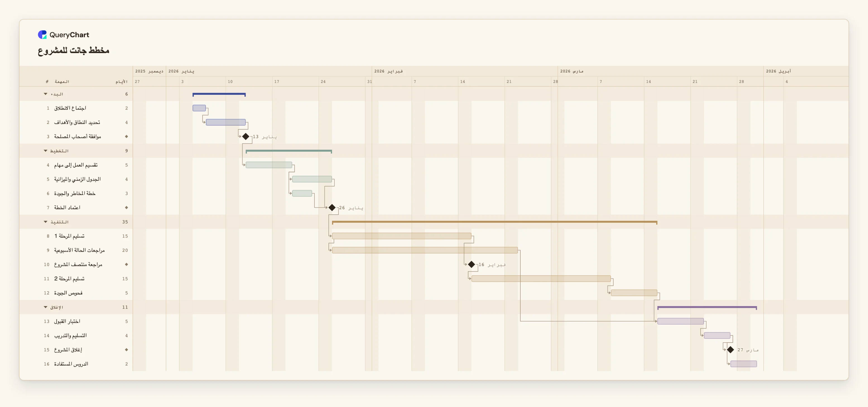Click the 26 يناير milestone diamond
The height and width of the screenshot is (407, 868).
(332, 207)
